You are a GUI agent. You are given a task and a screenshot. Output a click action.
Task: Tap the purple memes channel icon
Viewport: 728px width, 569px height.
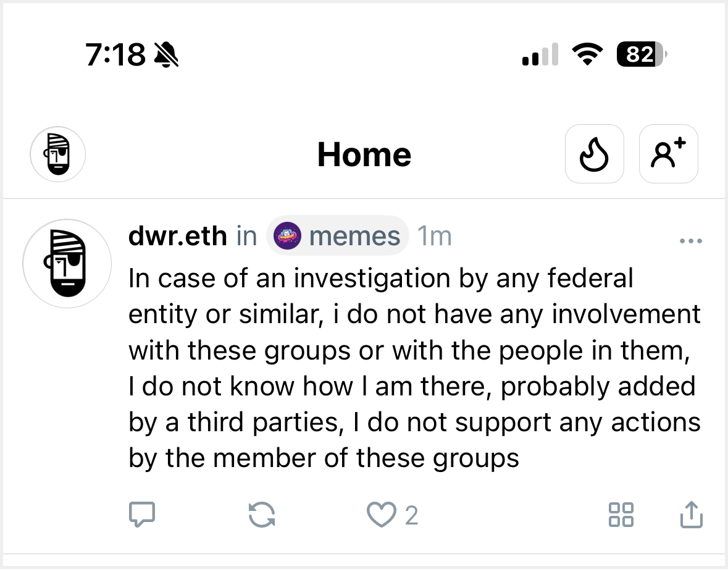(287, 236)
